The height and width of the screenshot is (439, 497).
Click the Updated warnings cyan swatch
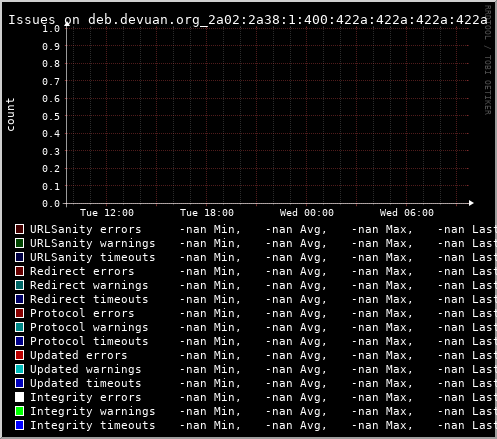(x=19, y=369)
